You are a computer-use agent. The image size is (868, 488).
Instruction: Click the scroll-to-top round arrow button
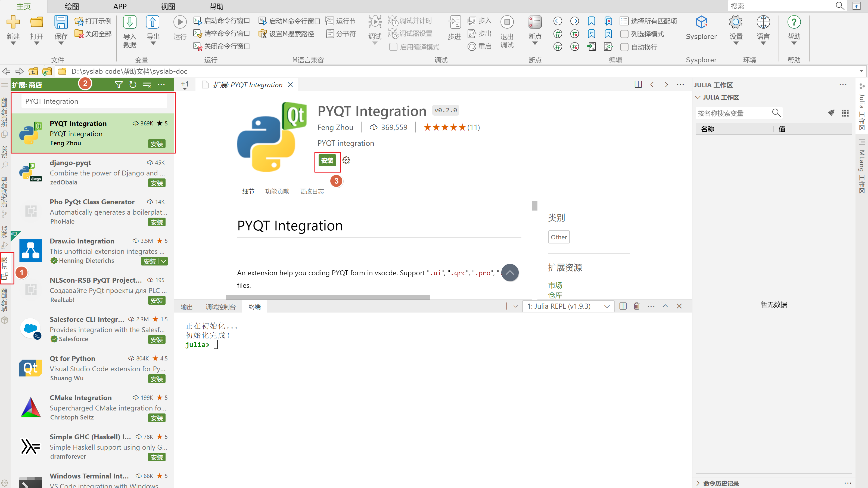coord(510,273)
